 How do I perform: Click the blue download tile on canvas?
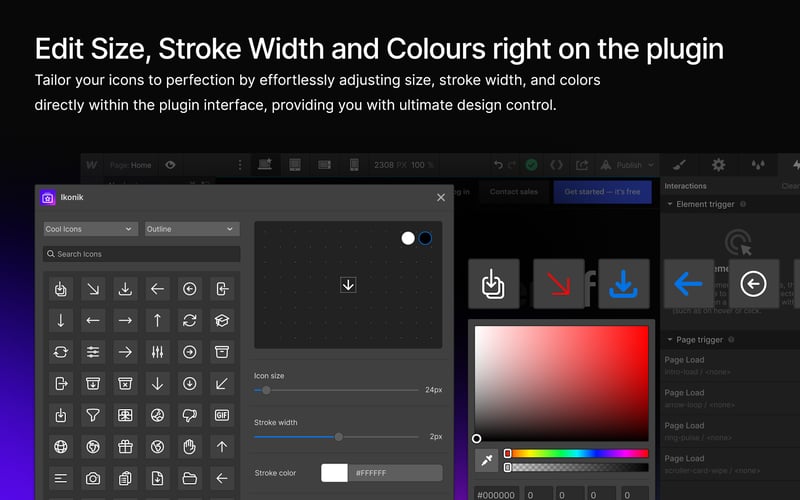tap(623, 284)
